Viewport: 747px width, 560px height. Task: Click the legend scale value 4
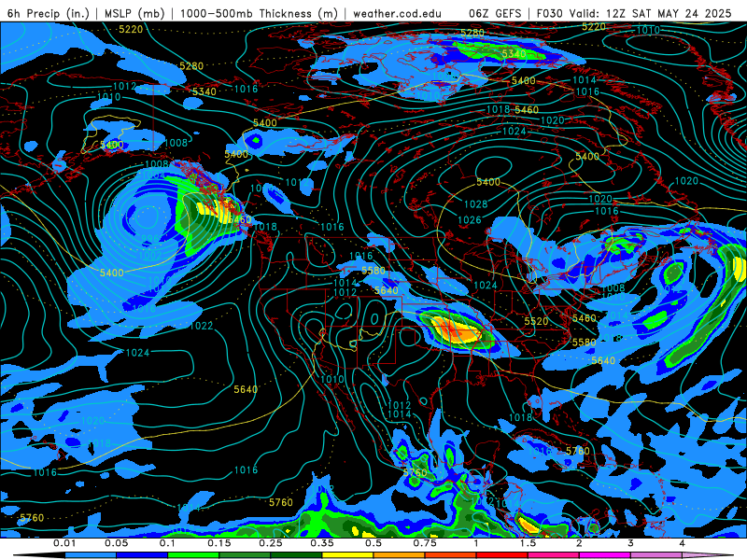pos(683,543)
